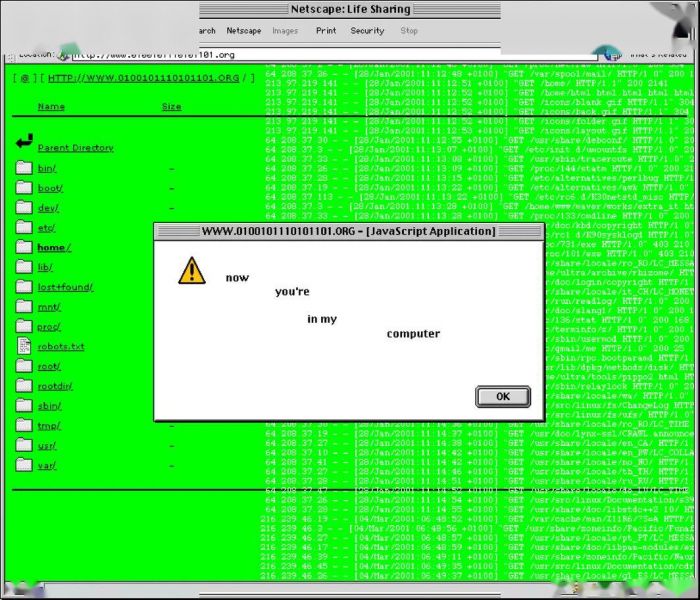This screenshot has width=700, height=600.
Task: Open the lost+found/ folder icon
Action: tap(24, 287)
